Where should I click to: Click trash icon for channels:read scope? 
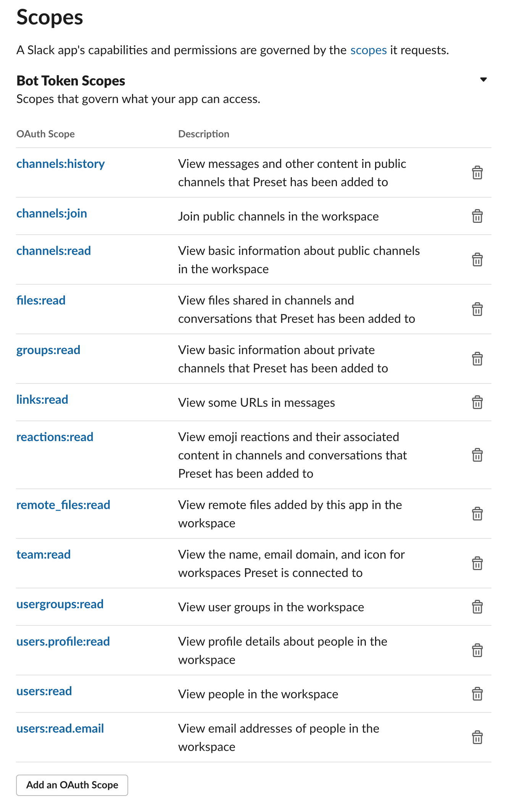pyautogui.click(x=477, y=260)
